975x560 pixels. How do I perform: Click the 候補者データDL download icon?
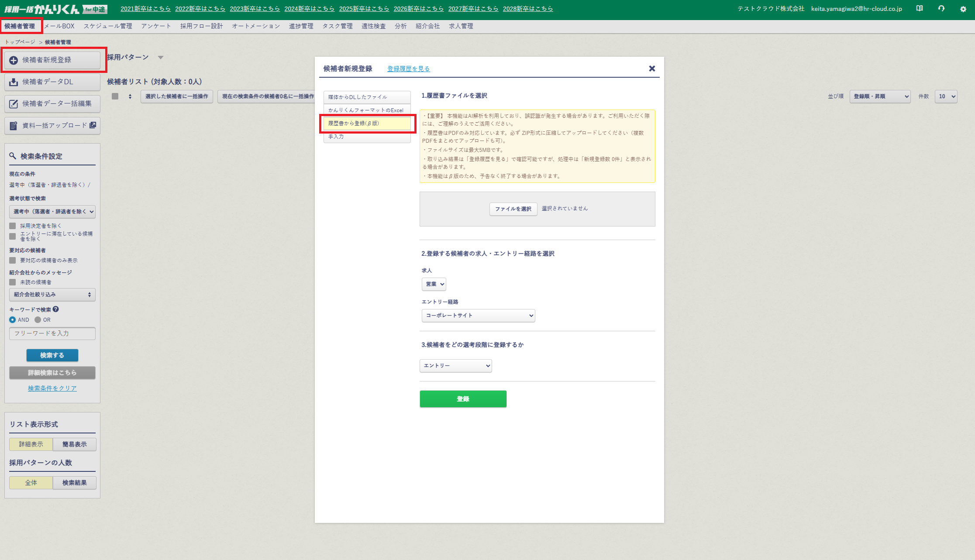coord(13,82)
